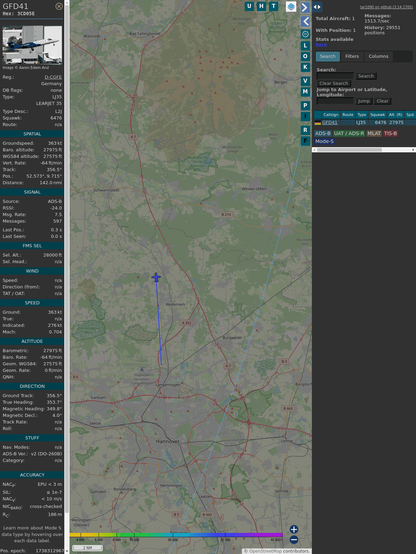This screenshot has height=554, width=416.
Task: Switch to the Search tab
Action: (328, 56)
